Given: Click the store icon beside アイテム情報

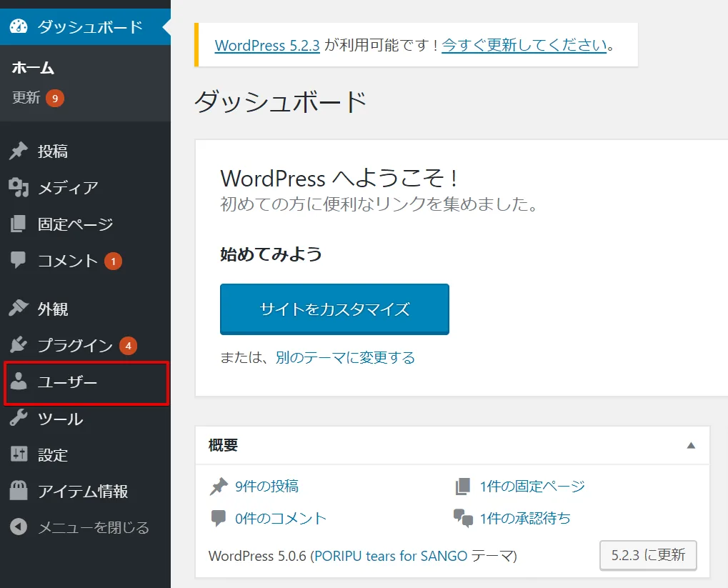Looking at the screenshot, I should tap(19, 490).
